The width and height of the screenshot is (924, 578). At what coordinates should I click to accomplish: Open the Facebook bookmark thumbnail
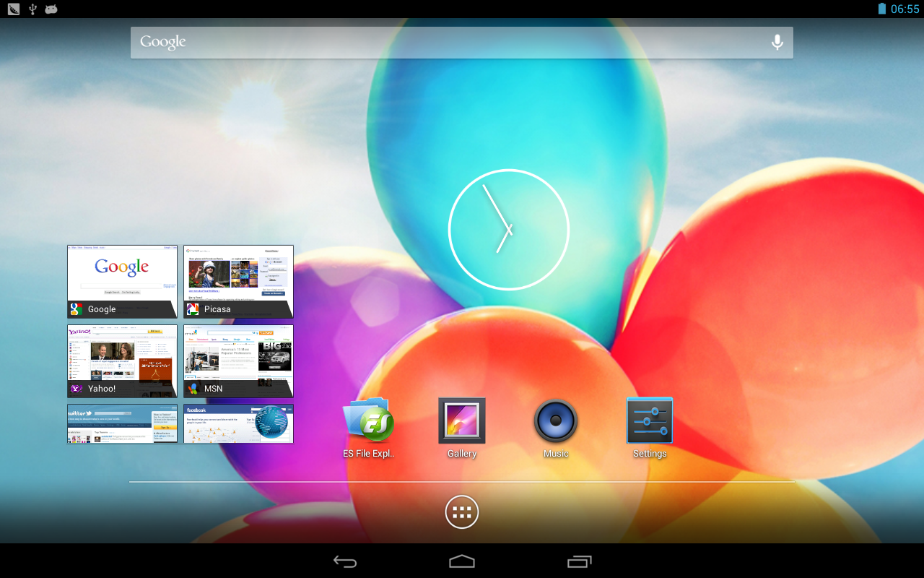click(238, 423)
